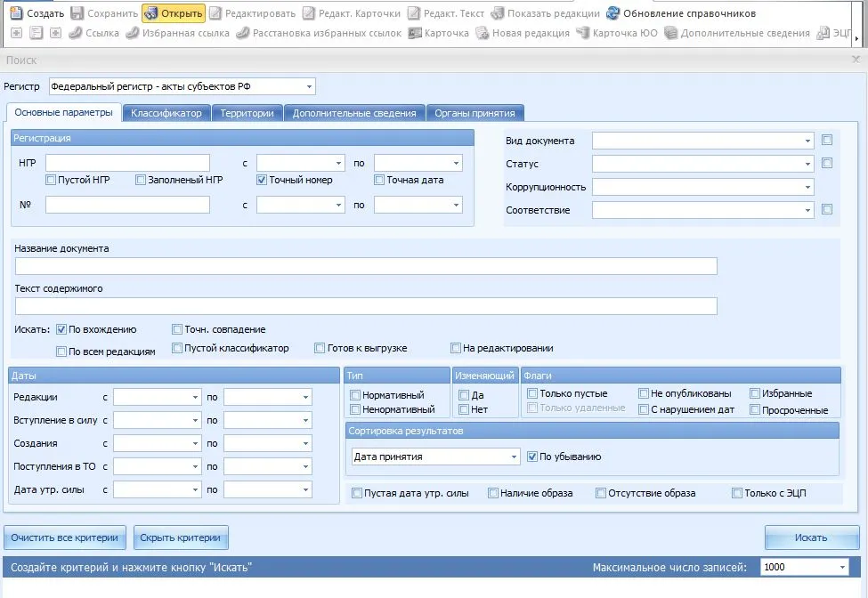Check the Готов к выгрузке option
The height and width of the screenshot is (598, 868).
tap(320, 348)
